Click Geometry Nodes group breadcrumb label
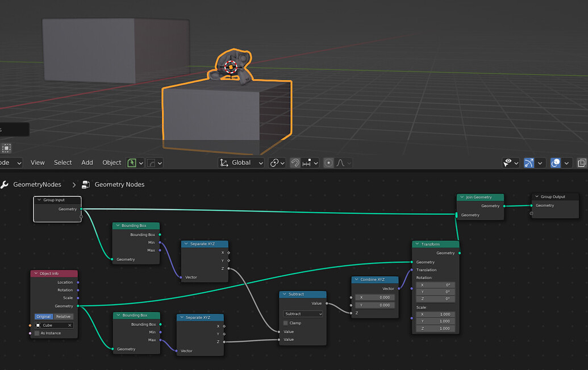 [x=119, y=184]
